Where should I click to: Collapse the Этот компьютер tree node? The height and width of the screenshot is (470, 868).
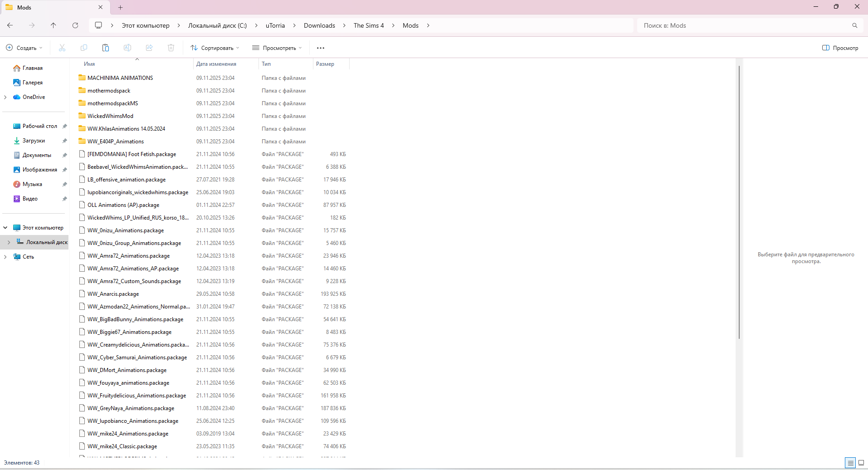pos(5,228)
